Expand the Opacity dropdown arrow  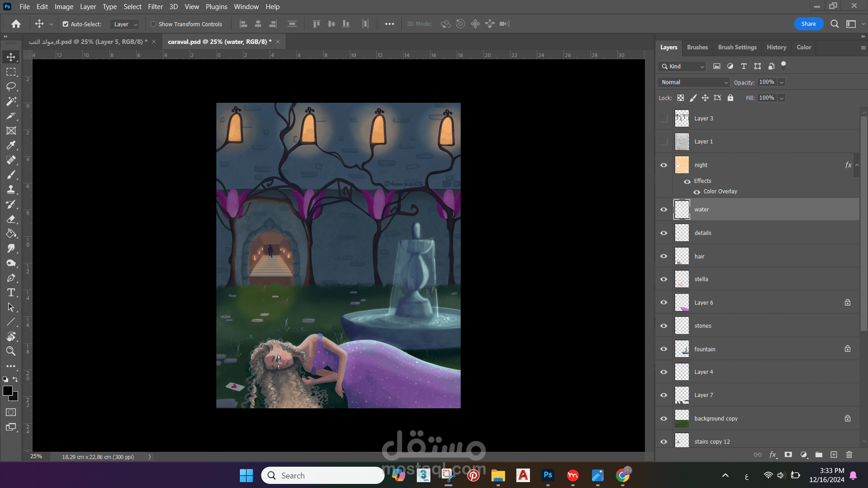tap(782, 82)
